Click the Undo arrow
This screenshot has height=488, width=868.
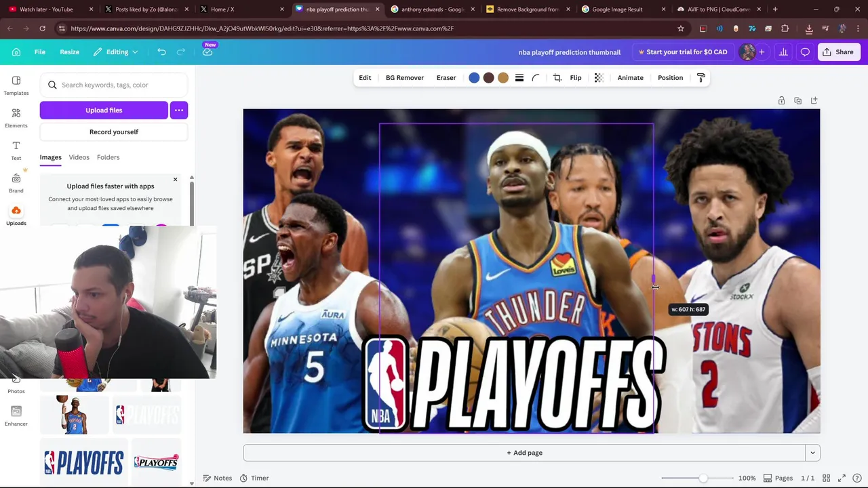161,52
